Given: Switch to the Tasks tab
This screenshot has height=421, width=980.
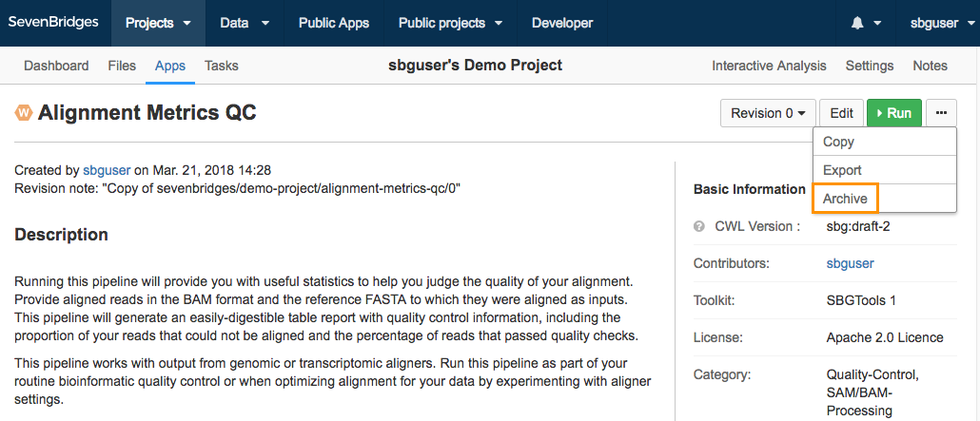Looking at the screenshot, I should click(222, 66).
